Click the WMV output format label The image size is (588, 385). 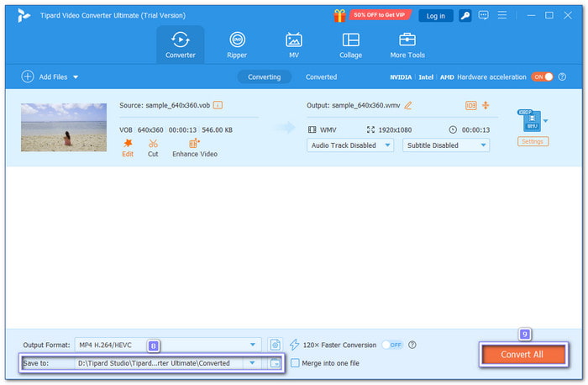pyautogui.click(x=328, y=129)
